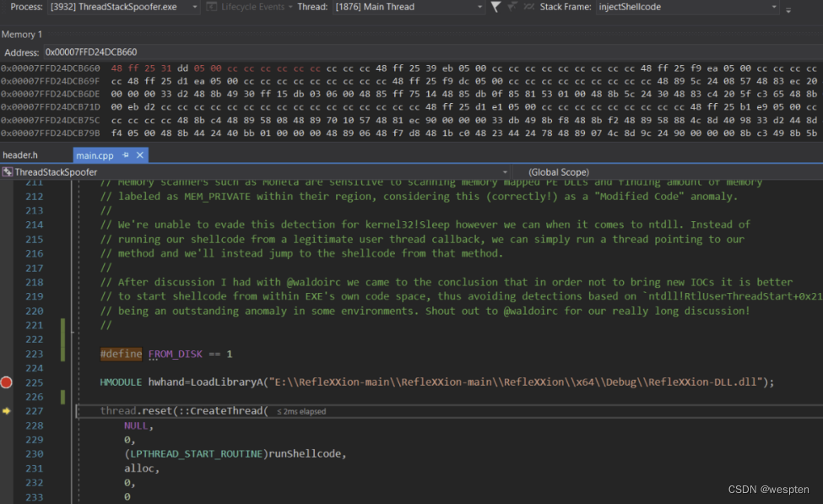Toggle the red breakpoint on line 225
The image size is (823, 504).
click(7, 382)
